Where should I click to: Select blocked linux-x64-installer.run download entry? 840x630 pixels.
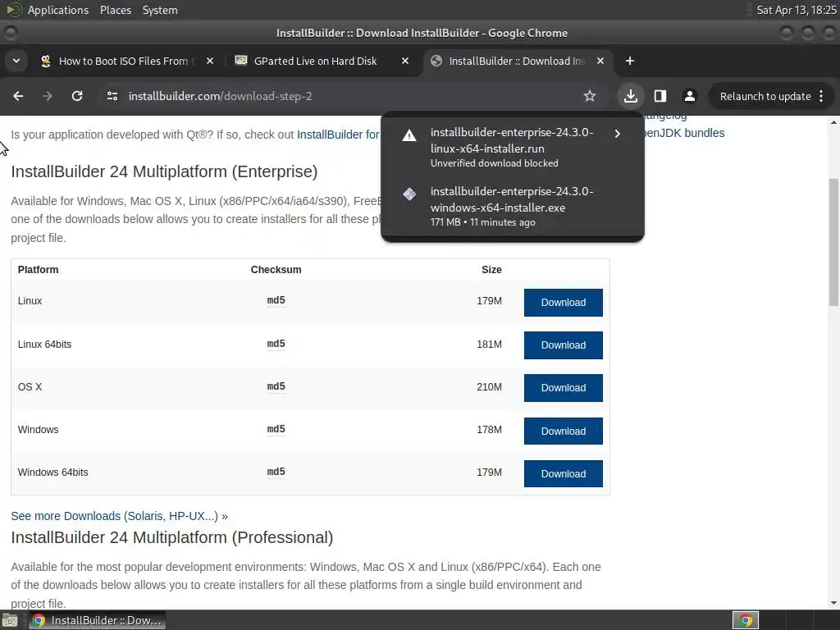512,148
